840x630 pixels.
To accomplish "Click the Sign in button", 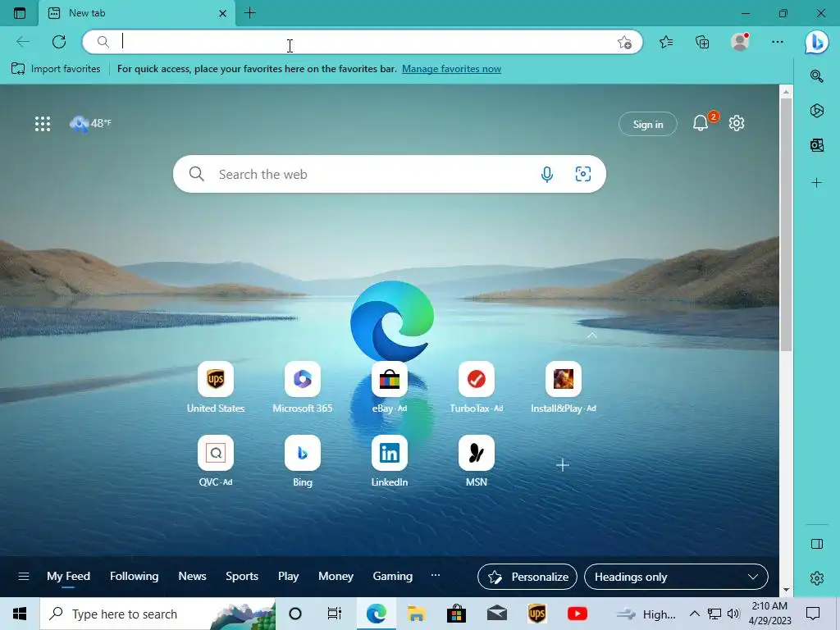I will pyautogui.click(x=648, y=125).
